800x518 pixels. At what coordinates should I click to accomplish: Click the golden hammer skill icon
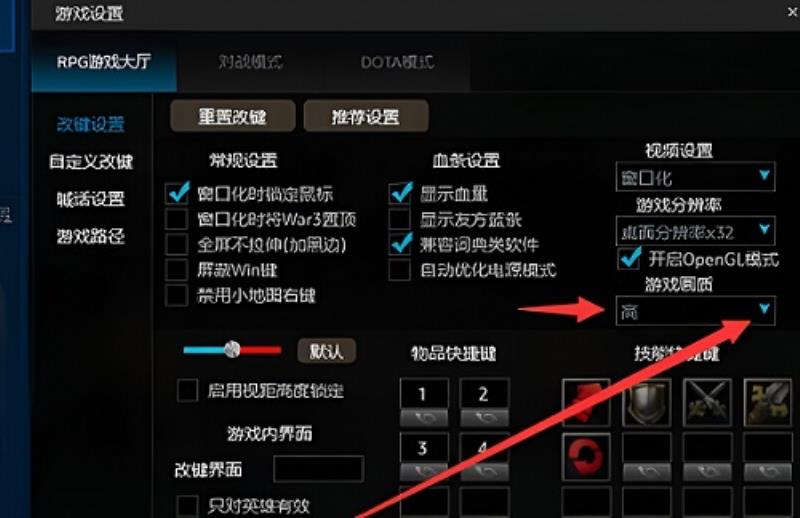767,402
